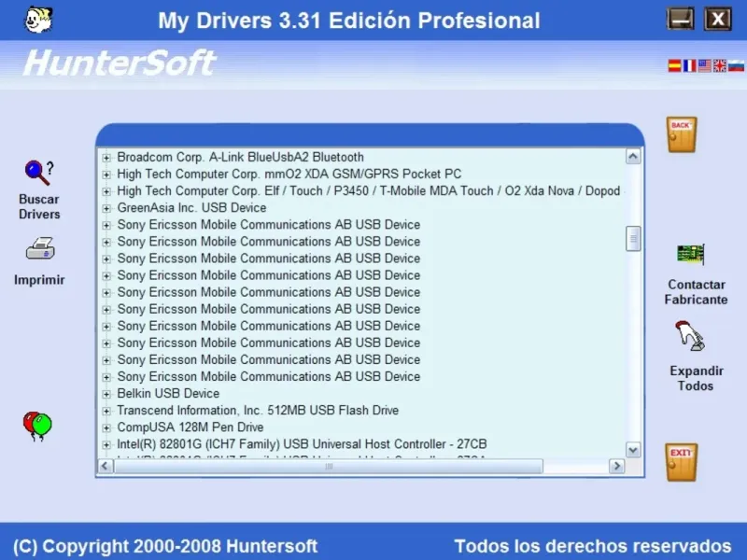
Task: Click the vertical scrollbar thumb
Action: pyautogui.click(x=633, y=239)
